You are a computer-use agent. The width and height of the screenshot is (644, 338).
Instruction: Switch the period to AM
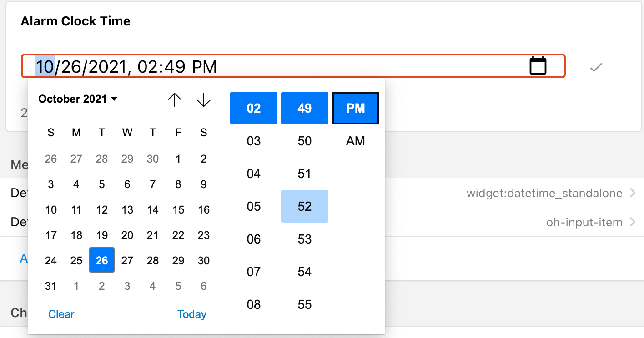tap(355, 141)
